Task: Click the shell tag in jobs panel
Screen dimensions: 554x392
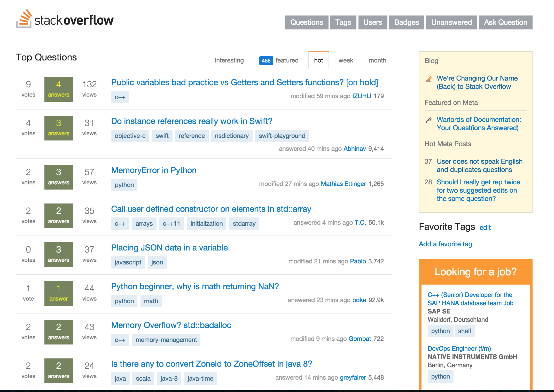Action: tap(464, 331)
